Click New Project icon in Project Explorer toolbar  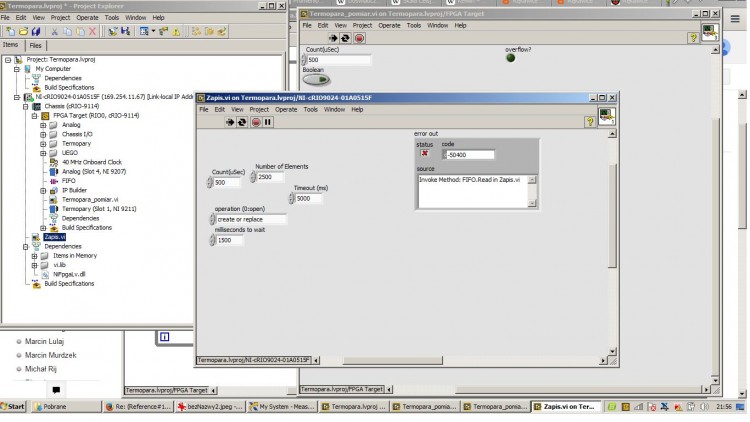(11, 32)
